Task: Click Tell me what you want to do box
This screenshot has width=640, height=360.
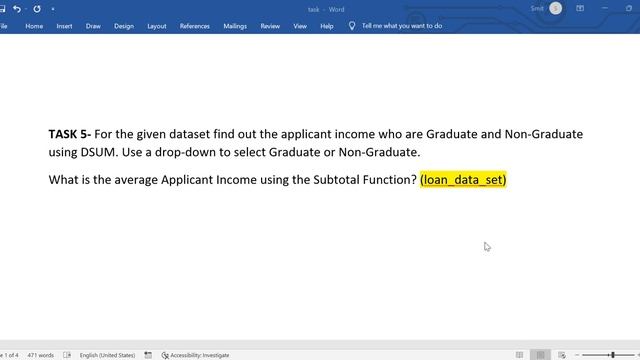Action: point(402,26)
